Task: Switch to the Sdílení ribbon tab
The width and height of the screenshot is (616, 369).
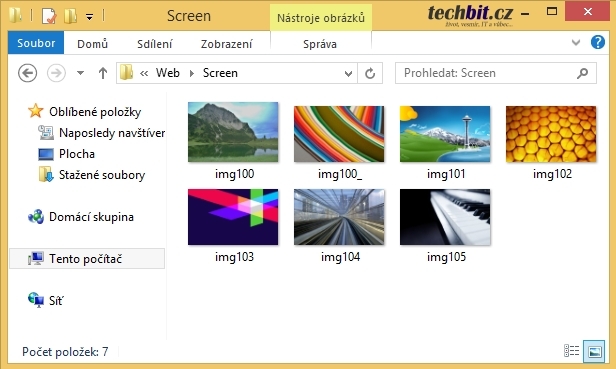Action: (x=154, y=44)
